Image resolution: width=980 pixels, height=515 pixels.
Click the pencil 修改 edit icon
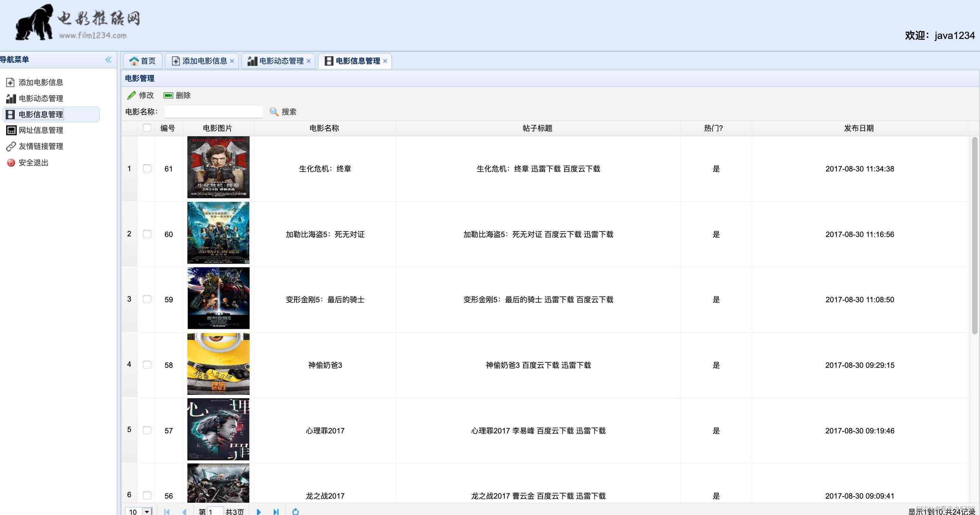pyautogui.click(x=131, y=95)
